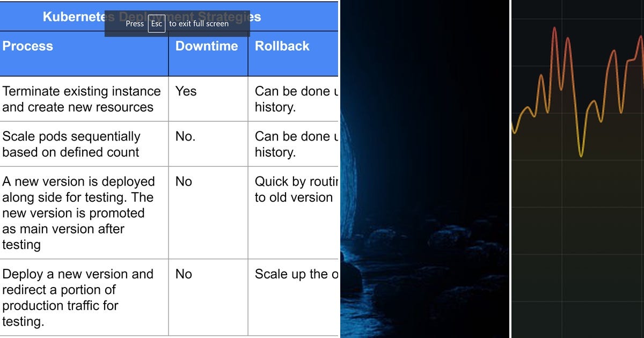
Task: Click the tallest red peak on the chart
Action: pyautogui.click(x=554, y=29)
